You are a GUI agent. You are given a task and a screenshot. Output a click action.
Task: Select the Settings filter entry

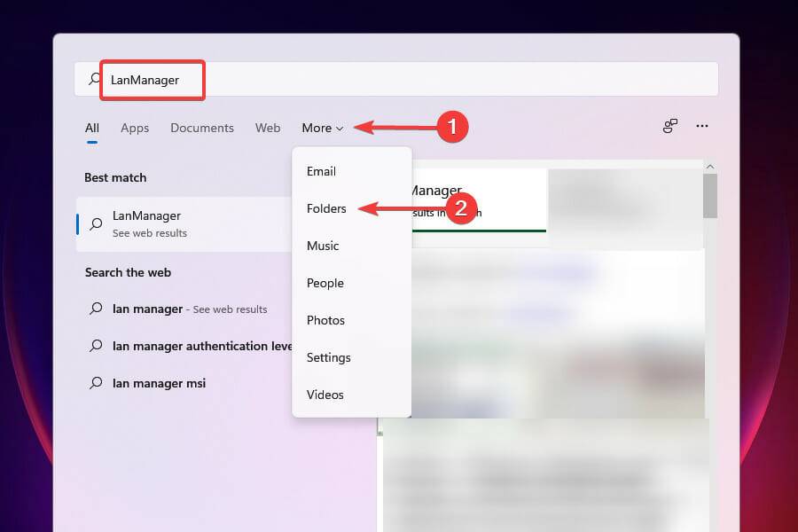pyautogui.click(x=328, y=357)
